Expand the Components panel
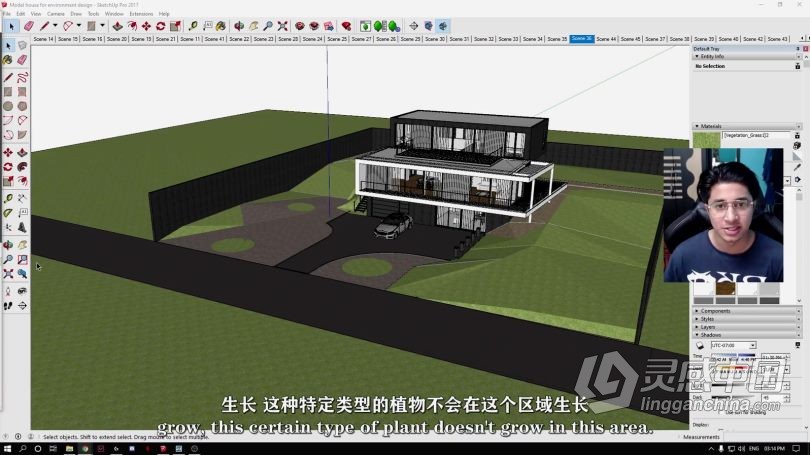This screenshot has height=455, width=810. tap(746, 311)
